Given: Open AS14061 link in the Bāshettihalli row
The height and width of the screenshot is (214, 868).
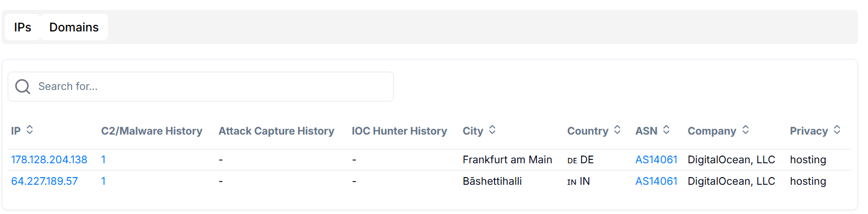Looking at the screenshot, I should pyautogui.click(x=656, y=181).
